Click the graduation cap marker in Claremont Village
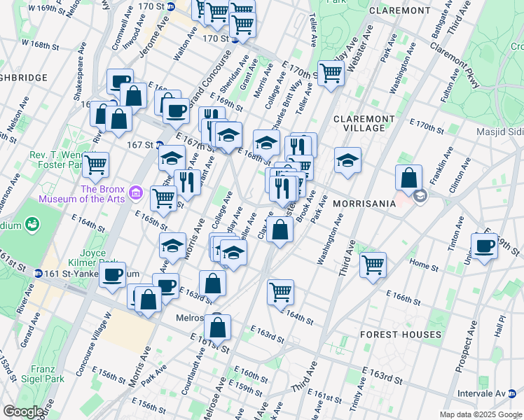Screen dimensions: 524x420 point(347,160)
